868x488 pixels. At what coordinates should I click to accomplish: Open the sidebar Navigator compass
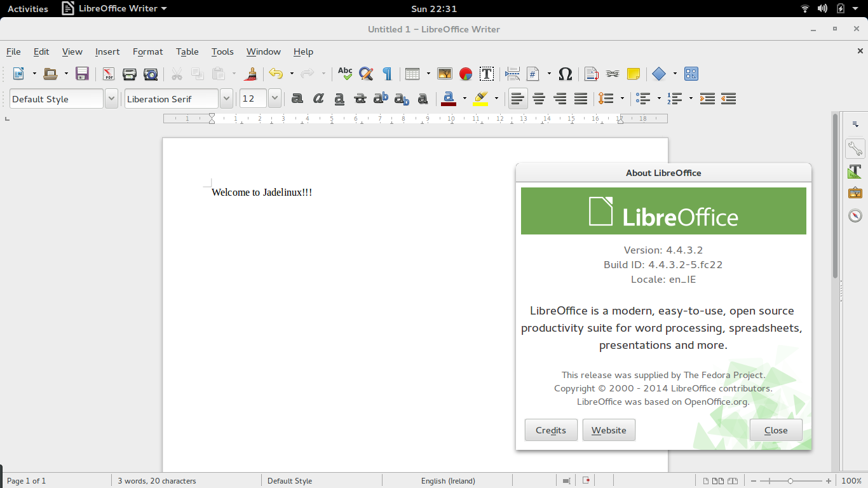click(x=855, y=215)
